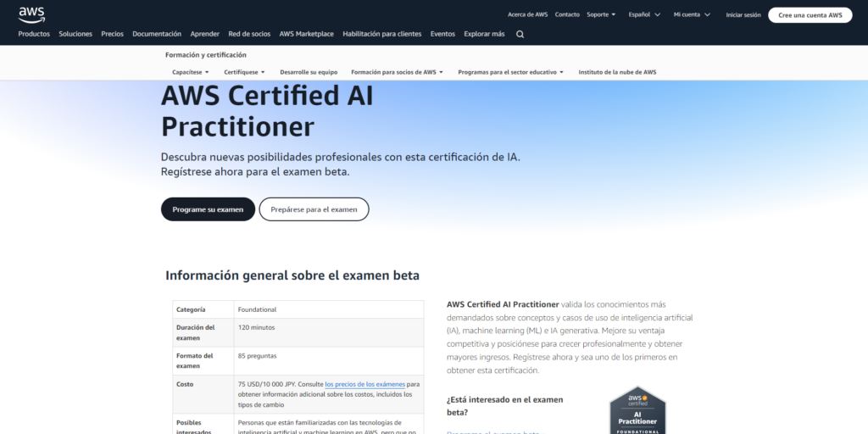Open the search magnifier icon
This screenshot has width=868, height=434.
click(x=520, y=34)
